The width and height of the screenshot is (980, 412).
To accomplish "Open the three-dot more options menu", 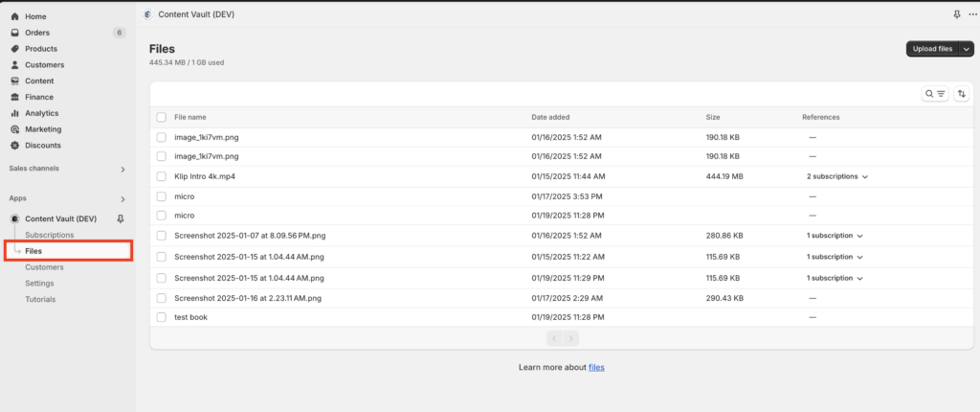I will coord(972,13).
